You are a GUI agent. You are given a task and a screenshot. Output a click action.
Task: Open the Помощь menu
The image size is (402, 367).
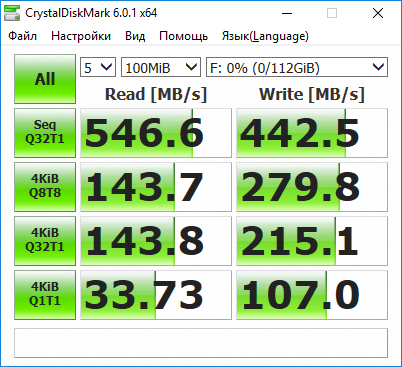point(183,36)
